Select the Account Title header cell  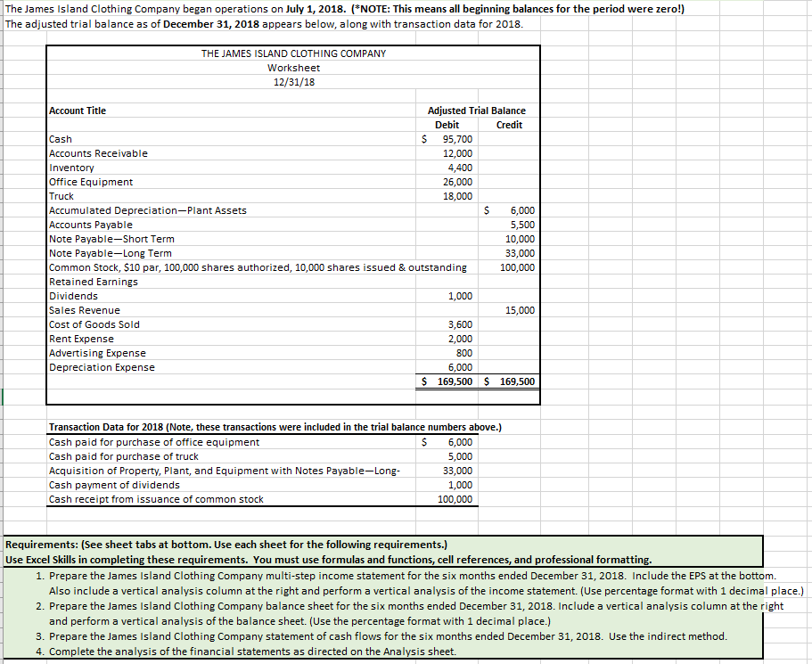click(78, 111)
